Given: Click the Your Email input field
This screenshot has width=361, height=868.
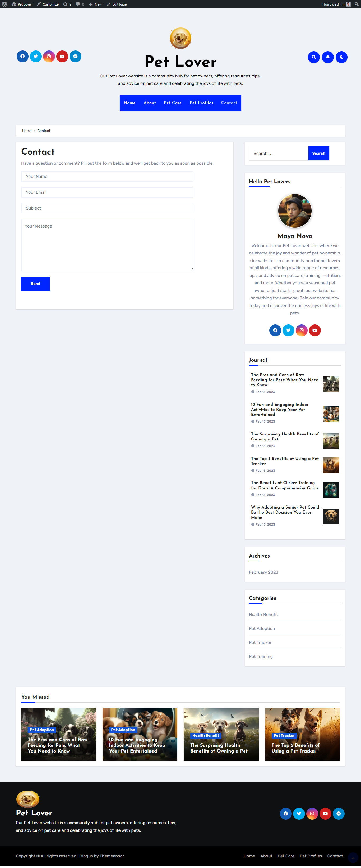Looking at the screenshot, I should [107, 192].
